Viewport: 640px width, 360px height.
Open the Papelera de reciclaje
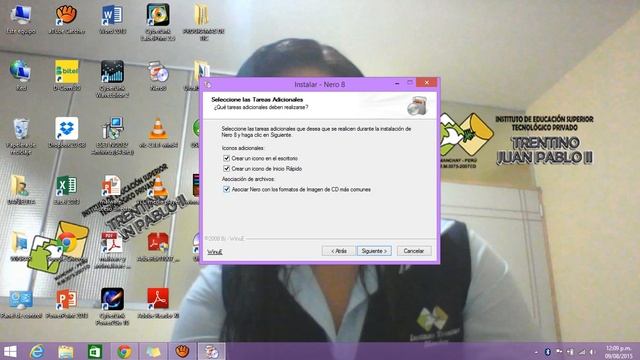coord(21,136)
